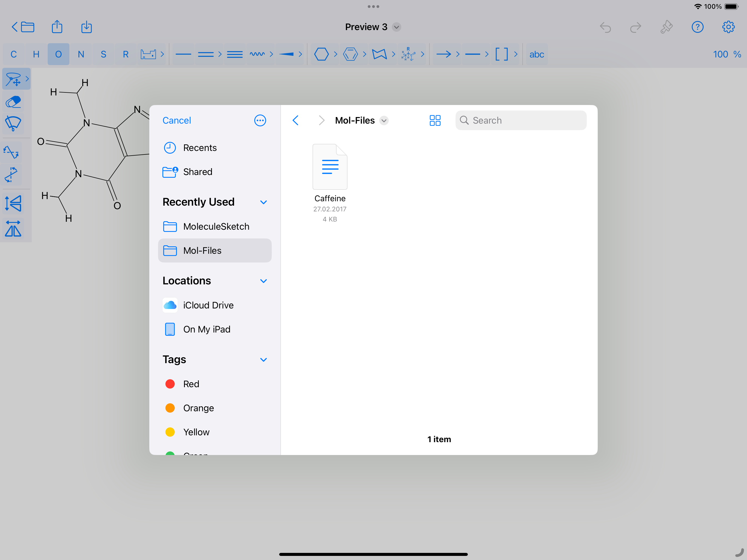Collapse the Locations section
This screenshot has height=560, width=747.
264,281
